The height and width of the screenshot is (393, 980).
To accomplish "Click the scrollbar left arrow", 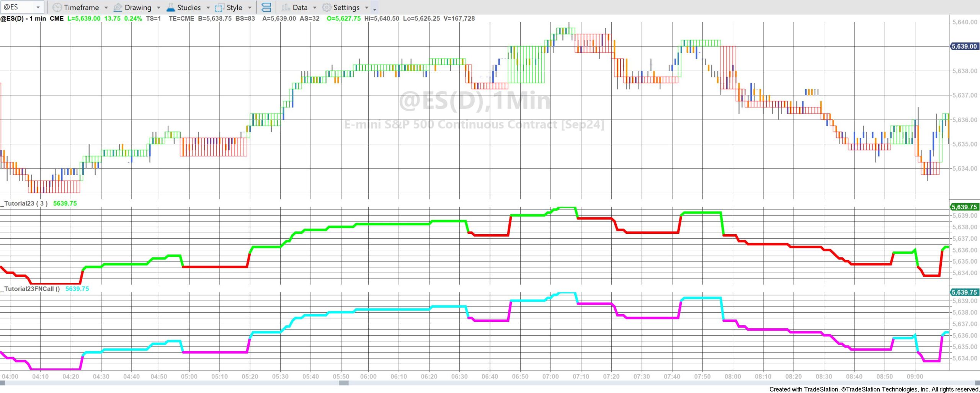I will pyautogui.click(x=3, y=383).
